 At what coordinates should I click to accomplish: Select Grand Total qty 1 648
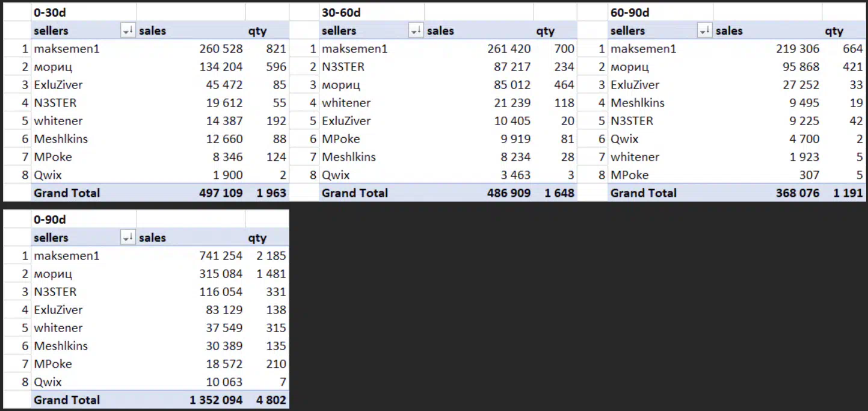561,193
